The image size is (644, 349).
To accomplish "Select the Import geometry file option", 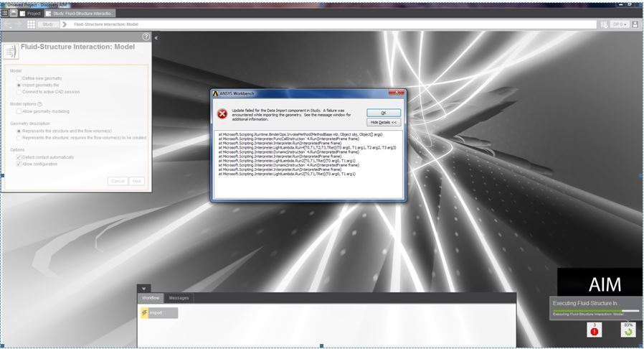I will pyautogui.click(x=19, y=85).
